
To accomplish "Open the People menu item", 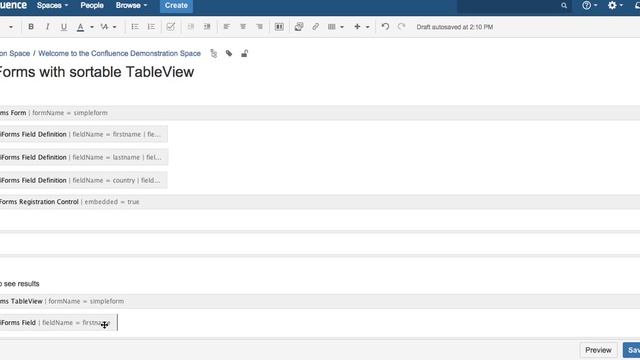I will (92, 6).
